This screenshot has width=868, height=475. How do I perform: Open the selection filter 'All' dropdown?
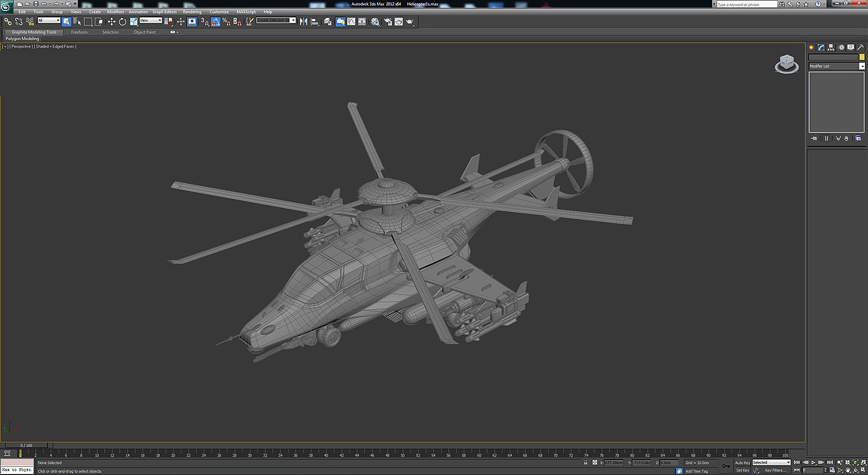[x=49, y=20]
